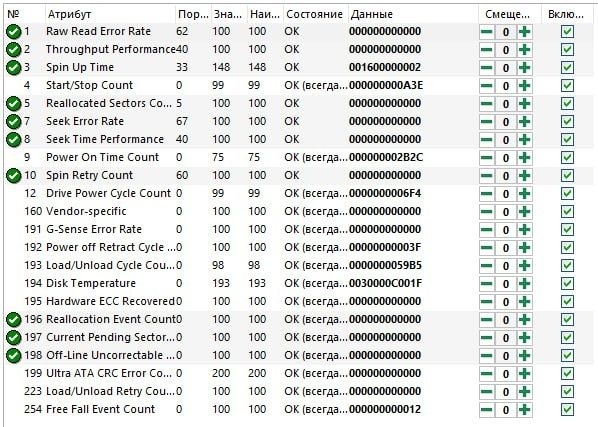Increase offset for Disk Temperature row
Image resolution: width=598 pixels, height=427 pixels.
point(524,284)
